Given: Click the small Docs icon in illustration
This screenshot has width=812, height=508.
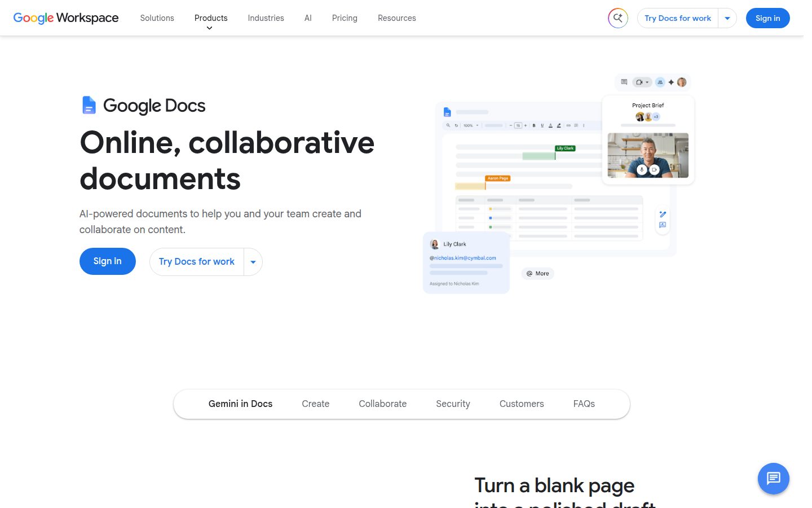Looking at the screenshot, I should point(447,112).
